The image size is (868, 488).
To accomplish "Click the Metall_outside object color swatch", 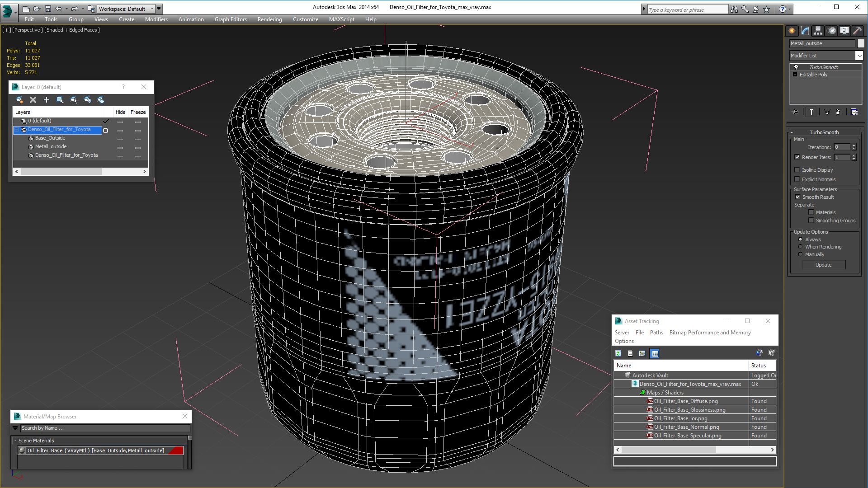I will [861, 43].
